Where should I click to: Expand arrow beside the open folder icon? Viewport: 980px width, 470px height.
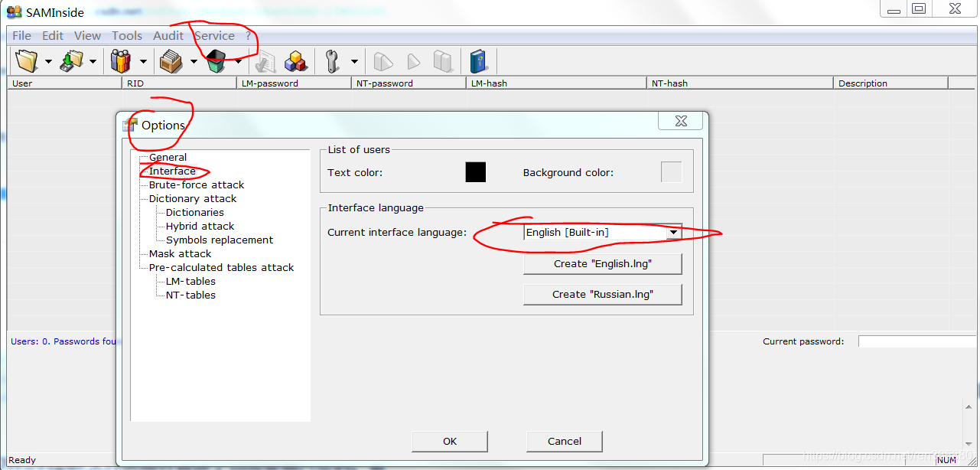coord(48,62)
